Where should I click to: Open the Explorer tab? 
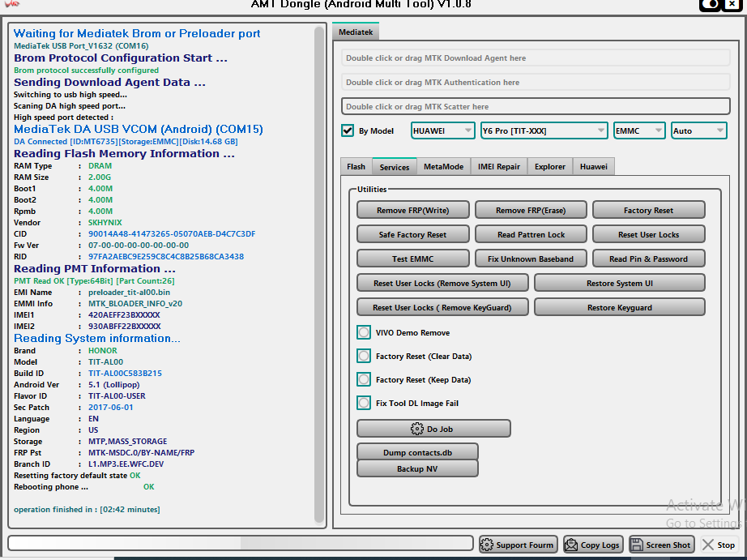(x=550, y=167)
